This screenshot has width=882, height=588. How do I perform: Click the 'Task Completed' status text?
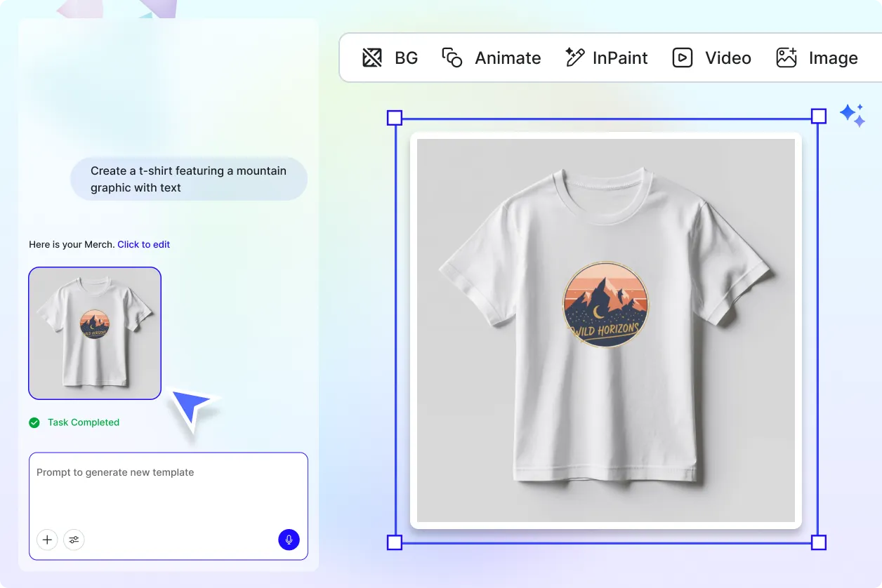point(84,422)
